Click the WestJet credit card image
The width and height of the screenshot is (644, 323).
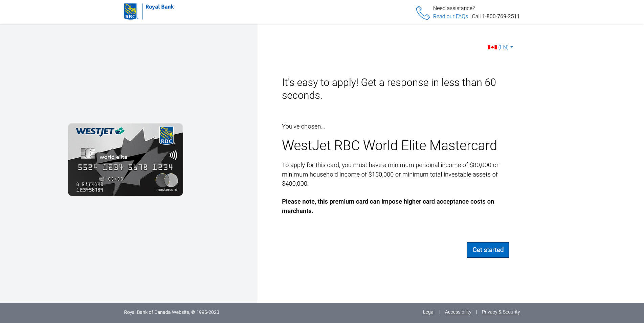[126, 159]
